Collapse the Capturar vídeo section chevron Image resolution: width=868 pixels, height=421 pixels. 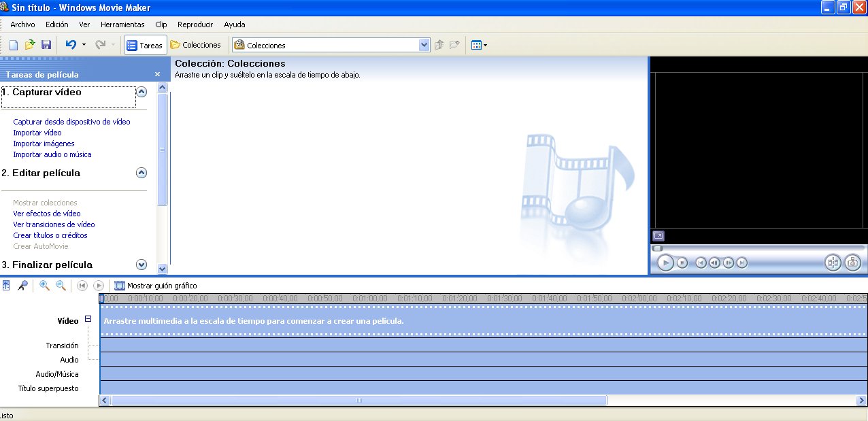[x=141, y=92]
